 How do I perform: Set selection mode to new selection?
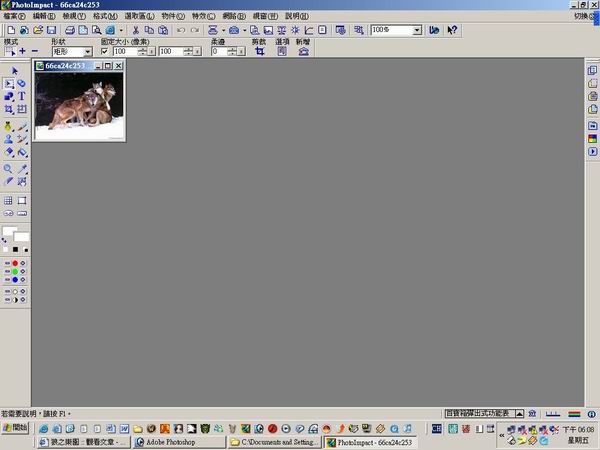coord(10,51)
